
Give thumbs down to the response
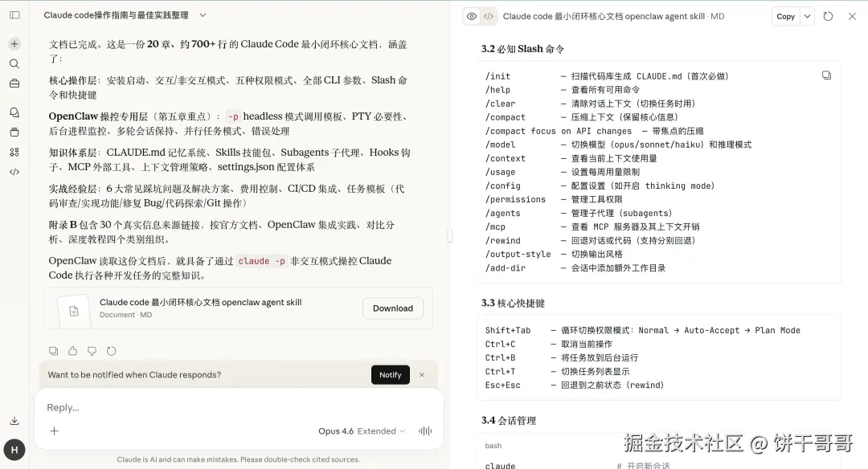pos(92,351)
